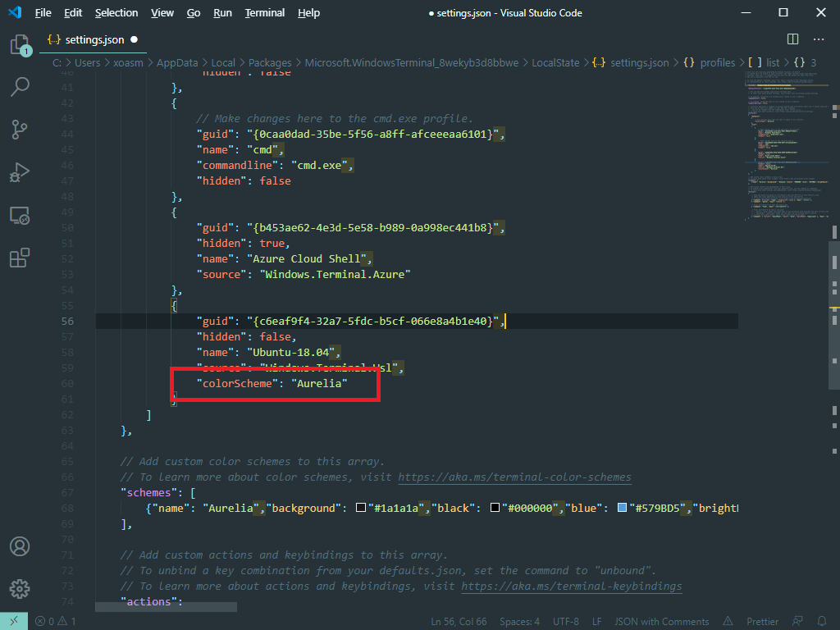Click line number 56 in the gutter
The height and width of the screenshot is (630, 840).
(x=67, y=322)
